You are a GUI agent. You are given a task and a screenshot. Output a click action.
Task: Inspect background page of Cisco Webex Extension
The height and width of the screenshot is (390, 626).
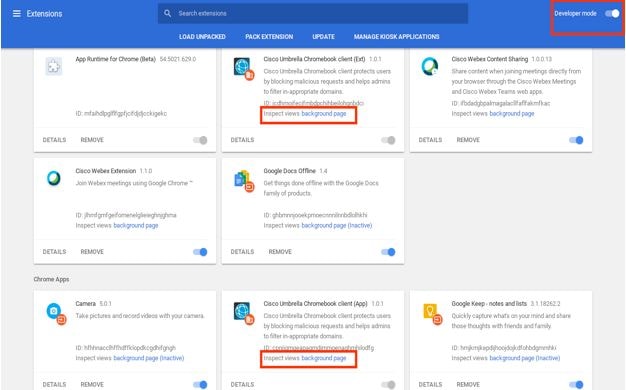136,226
